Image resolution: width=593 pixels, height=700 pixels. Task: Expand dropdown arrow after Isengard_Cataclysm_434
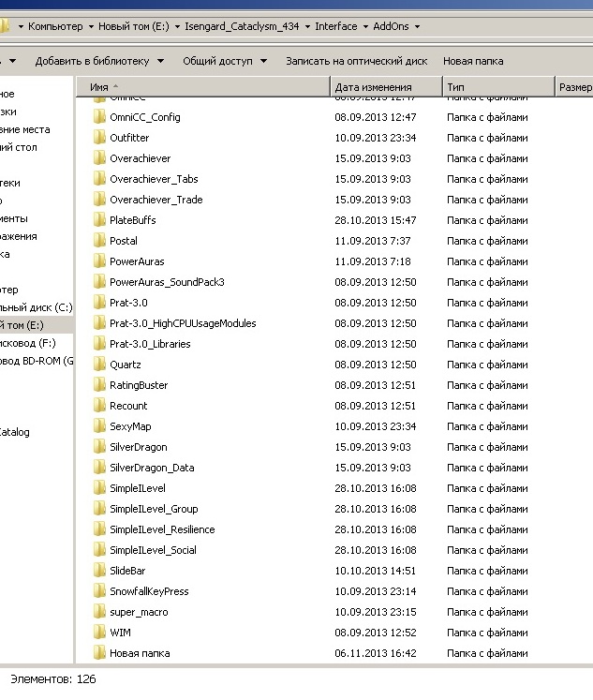[x=307, y=27]
